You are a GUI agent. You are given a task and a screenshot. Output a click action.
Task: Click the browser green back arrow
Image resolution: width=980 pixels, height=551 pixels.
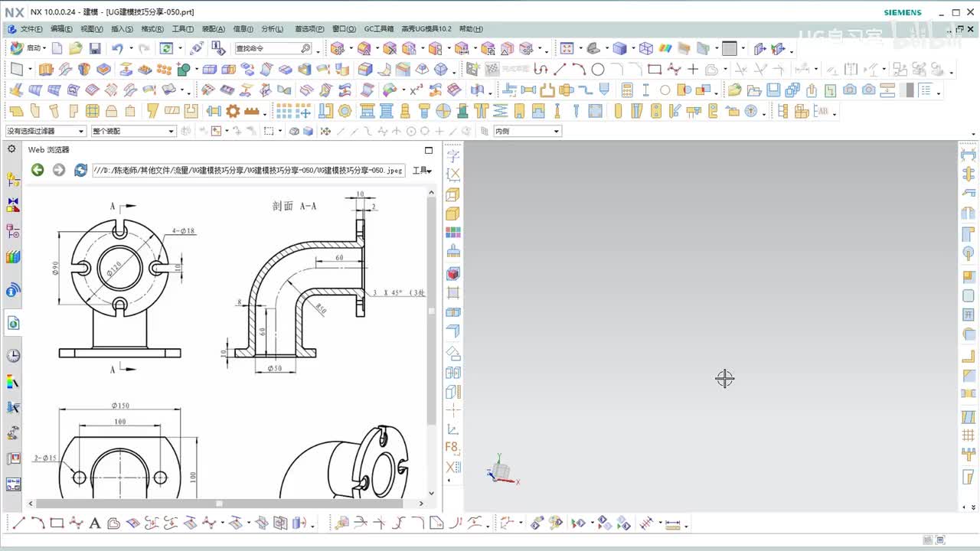[x=38, y=170]
